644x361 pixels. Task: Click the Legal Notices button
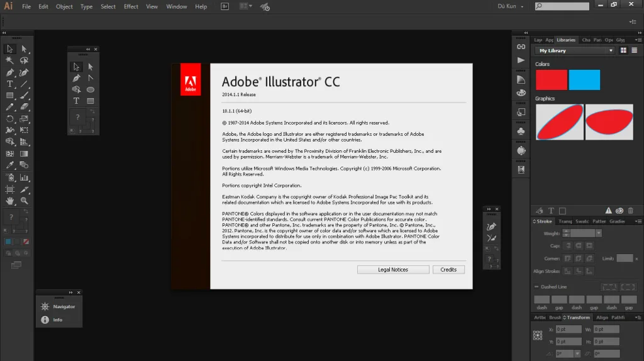point(393,269)
